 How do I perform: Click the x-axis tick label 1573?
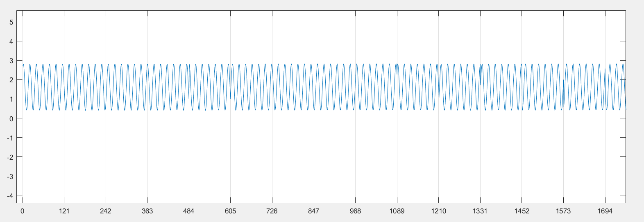tap(563, 211)
